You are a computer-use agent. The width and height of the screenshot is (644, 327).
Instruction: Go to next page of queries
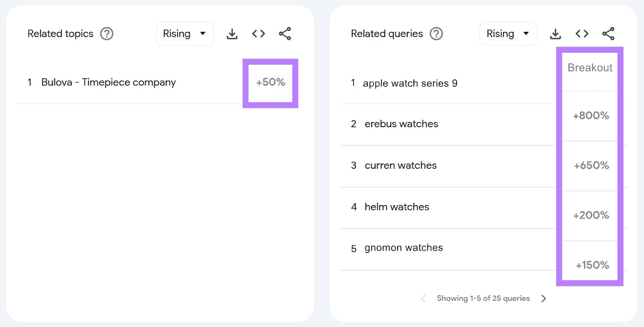tap(544, 298)
